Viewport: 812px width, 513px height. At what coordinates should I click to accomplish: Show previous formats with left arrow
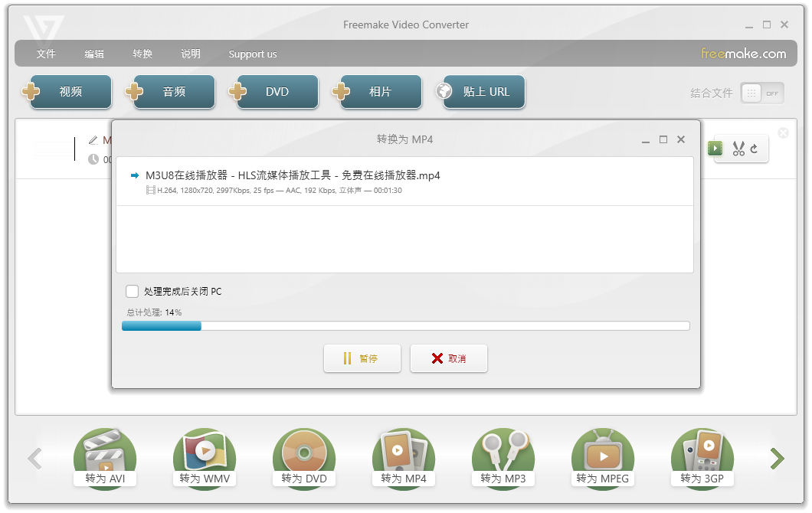(34, 459)
